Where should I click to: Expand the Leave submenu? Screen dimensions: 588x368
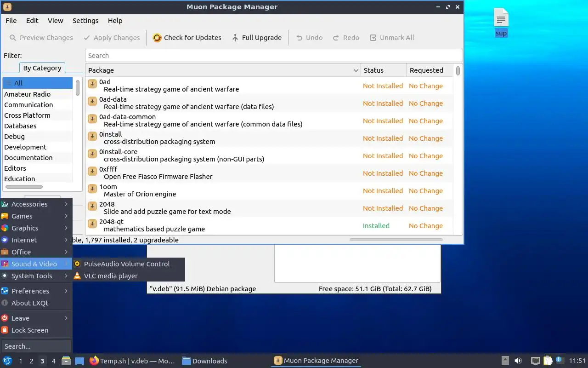coord(36,318)
